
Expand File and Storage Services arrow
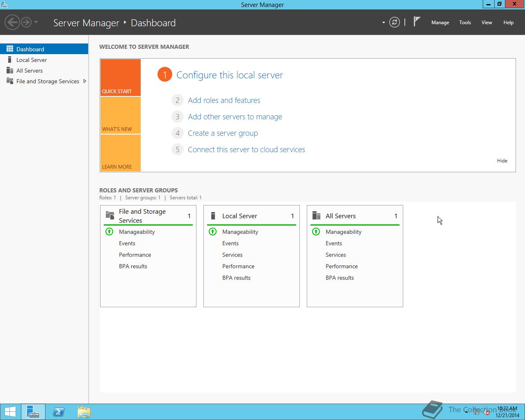coord(84,81)
